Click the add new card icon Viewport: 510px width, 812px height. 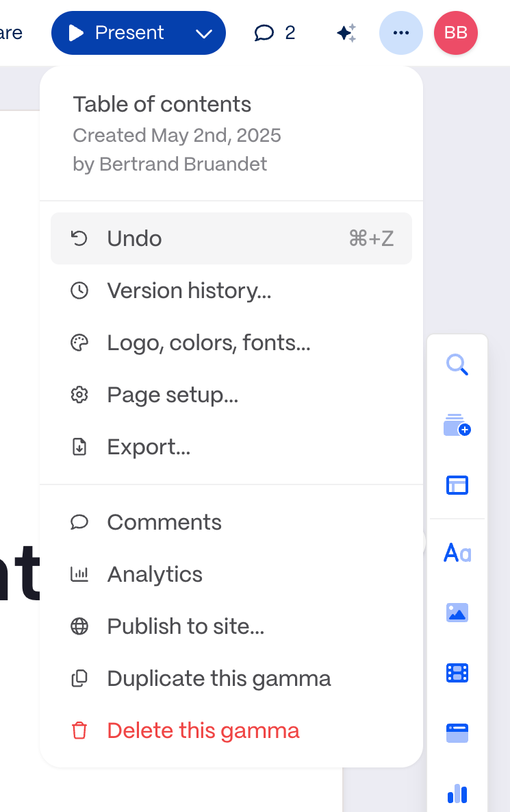pyautogui.click(x=457, y=425)
